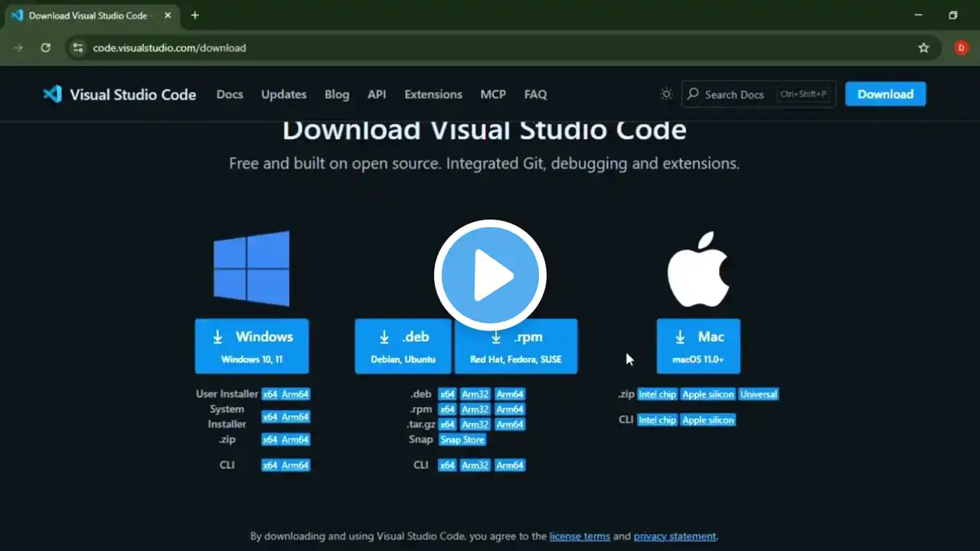The width and height of the screenshot is (980, 551).
Task: Pick Arm64 in the .rpm row
Action: pos(510,409)
